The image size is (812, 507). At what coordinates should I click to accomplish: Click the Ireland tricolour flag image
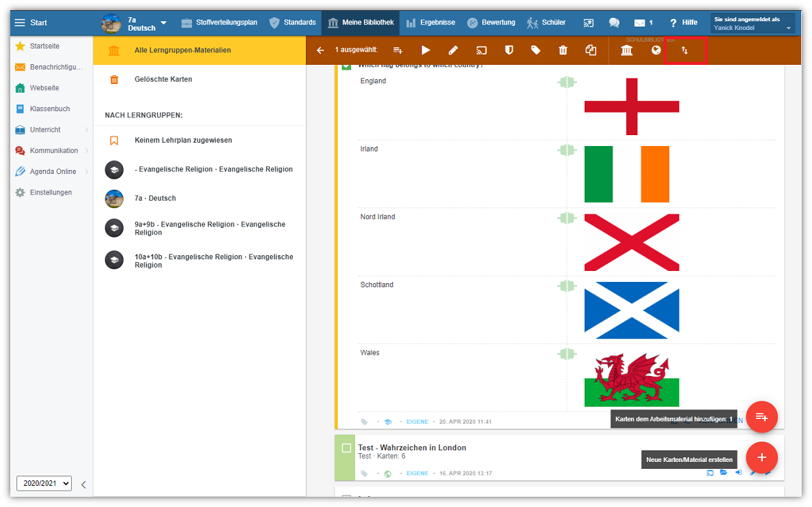tap(627, 175)
